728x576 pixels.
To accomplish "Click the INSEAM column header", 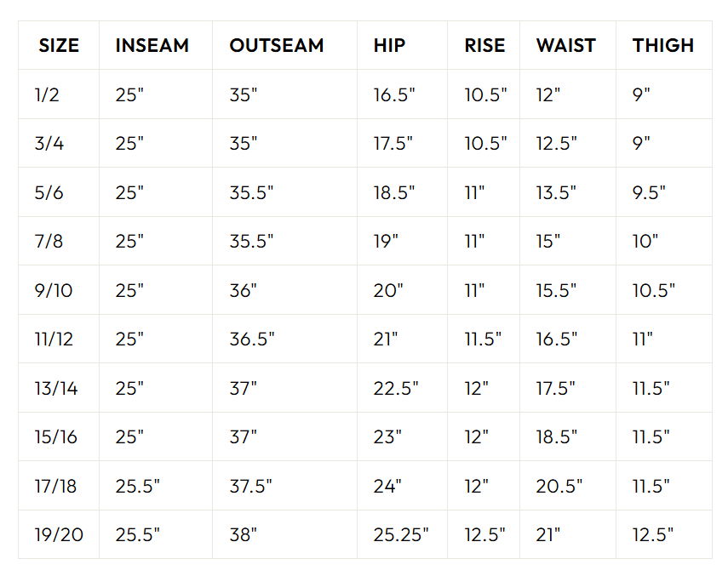I will [152, 46].
